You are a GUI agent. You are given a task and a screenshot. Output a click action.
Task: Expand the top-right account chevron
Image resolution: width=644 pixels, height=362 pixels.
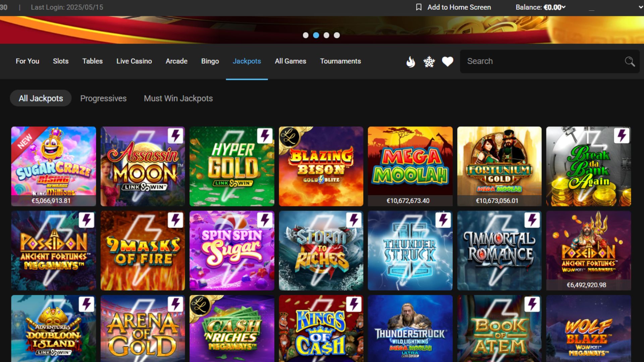[x=640, y=7]
